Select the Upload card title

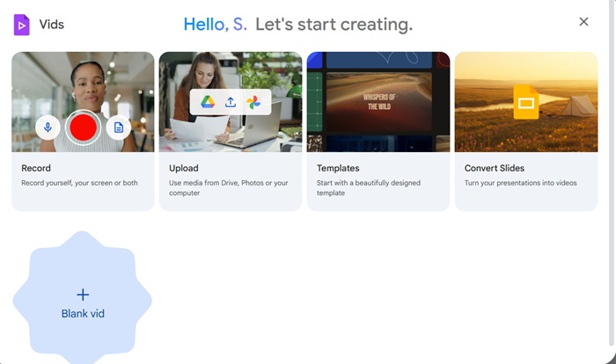(183, 168)
